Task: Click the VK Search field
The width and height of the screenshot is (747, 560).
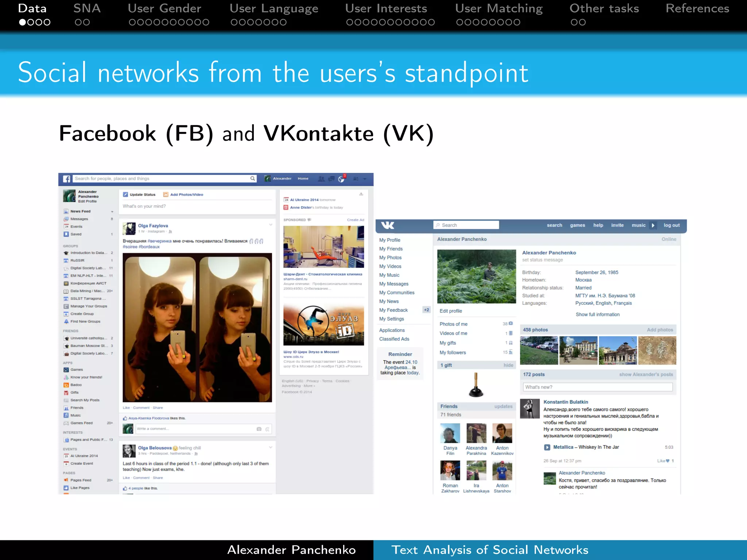Action: [466, 225]
